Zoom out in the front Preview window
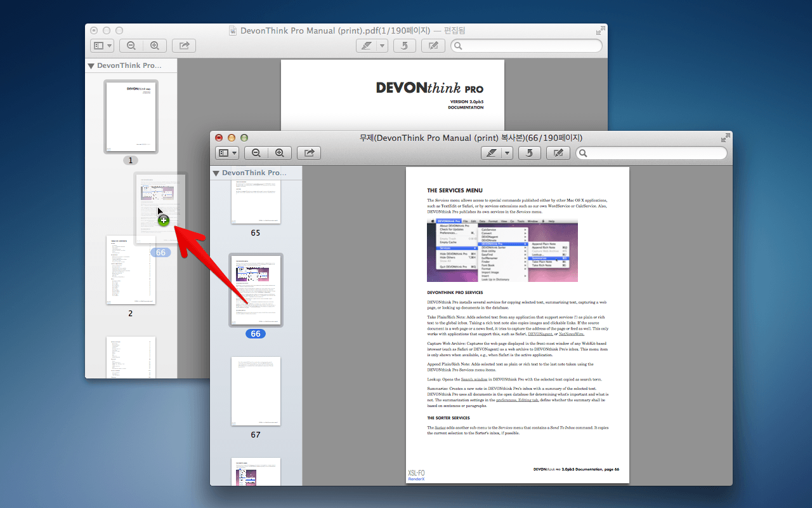Screen dimensions: 812x508 click(256, 153)
